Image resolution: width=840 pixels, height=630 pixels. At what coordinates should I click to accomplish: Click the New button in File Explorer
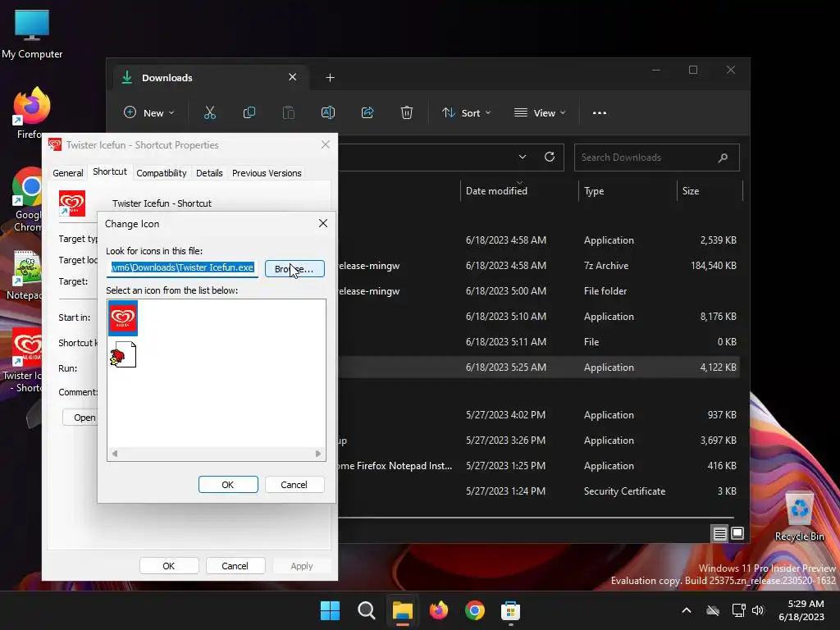click(149, 113)
